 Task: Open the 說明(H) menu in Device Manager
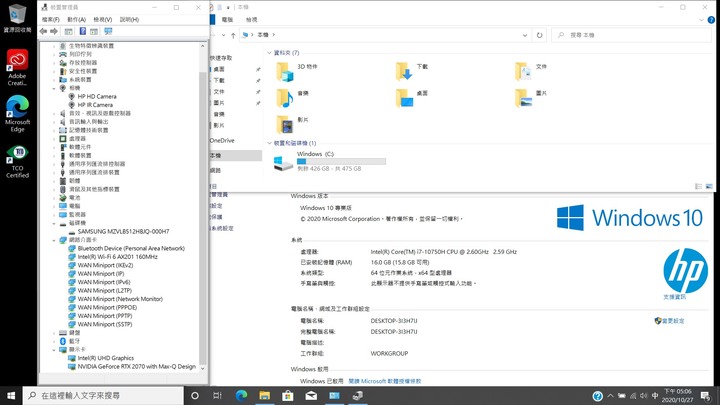point(129,19)
